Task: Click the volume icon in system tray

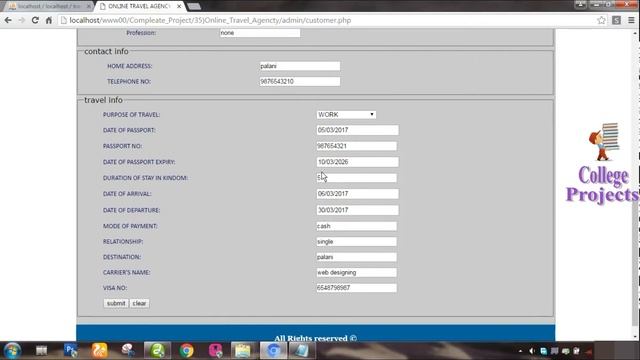Action: click(532, 351)
